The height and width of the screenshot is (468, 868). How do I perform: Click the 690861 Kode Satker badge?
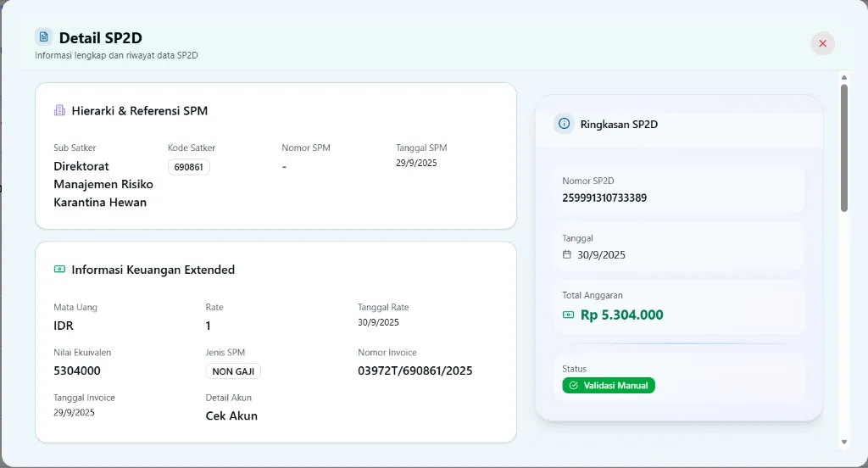pos(188,167)
